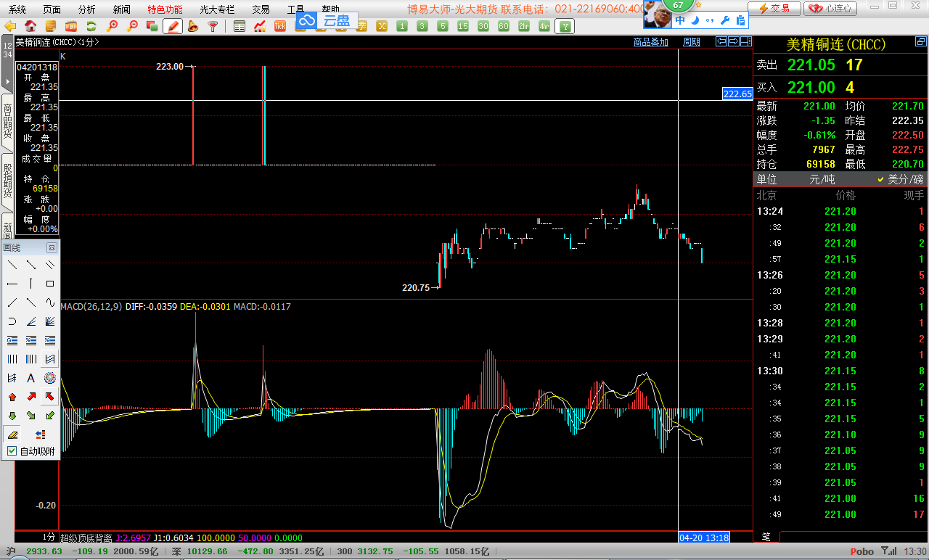This screenshot has width=929, height=560.
Task: Select the rectangle drawing tool
Action: pyautogui.click(x=52, y=284)
